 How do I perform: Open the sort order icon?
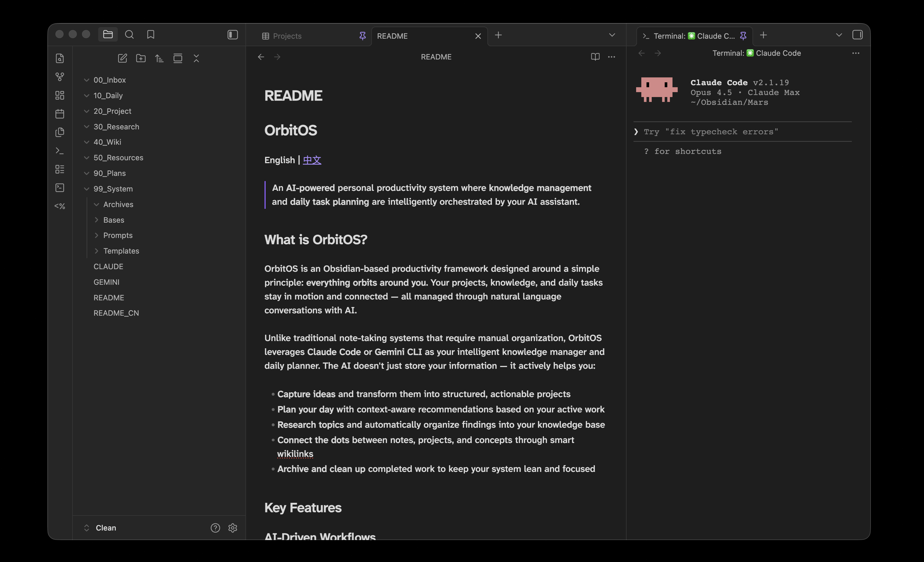point(159,58)
